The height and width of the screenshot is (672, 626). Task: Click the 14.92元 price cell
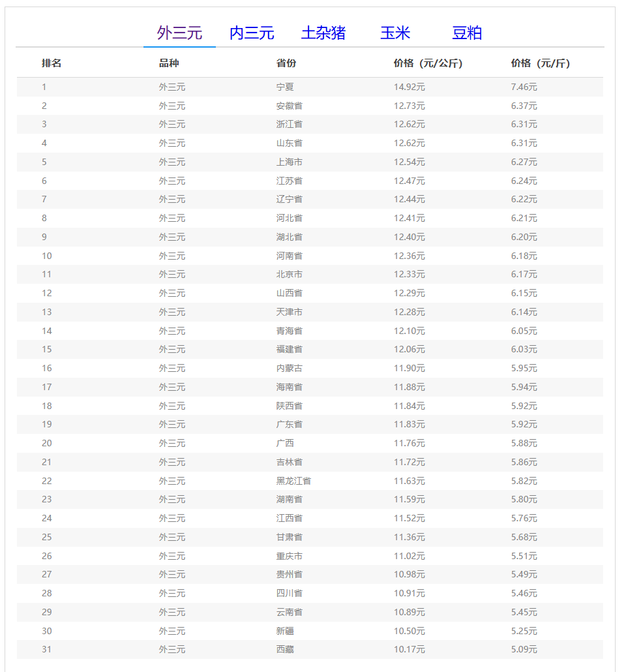(x=409, y=87)
